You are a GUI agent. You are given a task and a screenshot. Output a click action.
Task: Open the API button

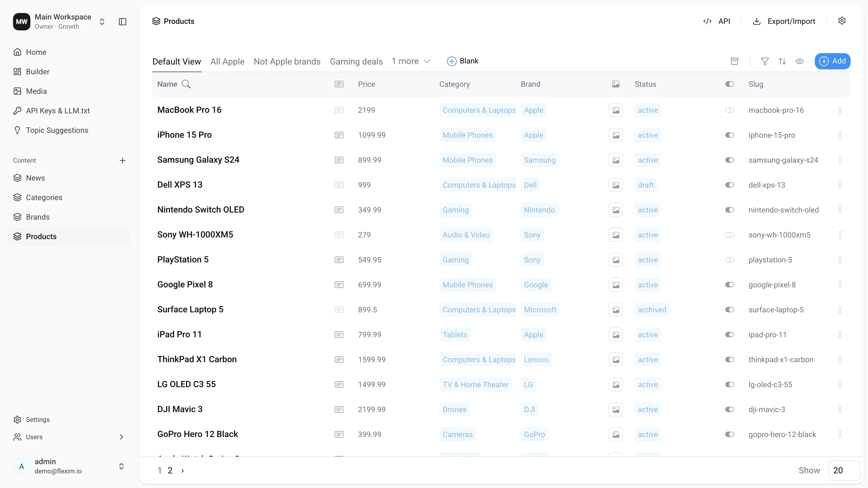click(717, 21)
